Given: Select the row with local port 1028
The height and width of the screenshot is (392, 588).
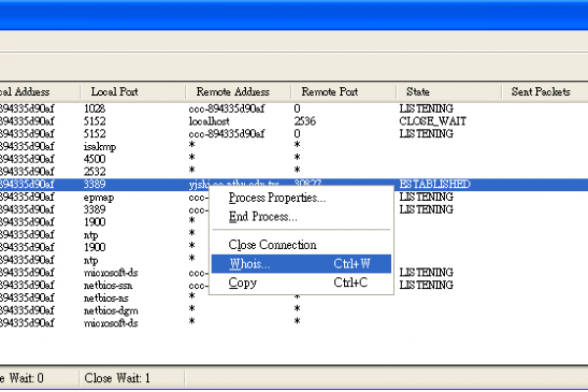Looking at the screenshot, I should [x=94, y=108].
